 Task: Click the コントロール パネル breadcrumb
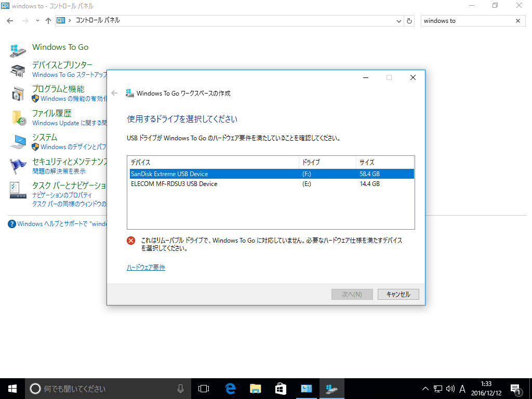[98, 20]
